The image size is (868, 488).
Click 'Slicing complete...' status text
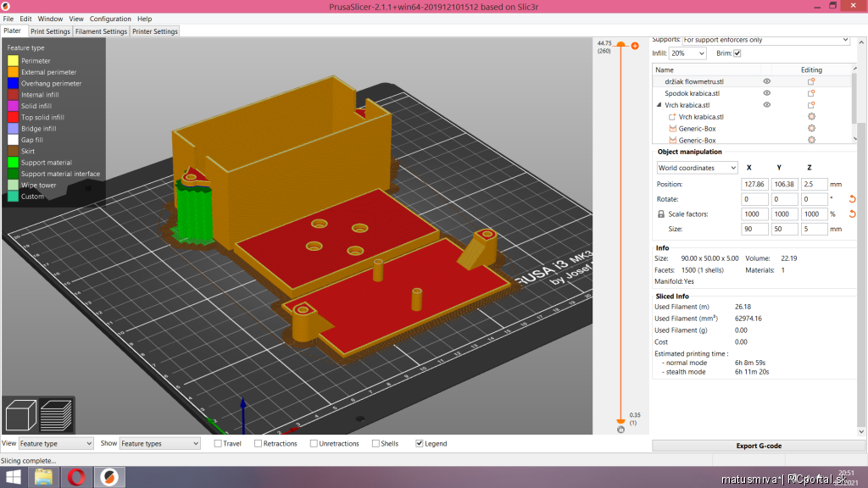(x=28, y=460)
